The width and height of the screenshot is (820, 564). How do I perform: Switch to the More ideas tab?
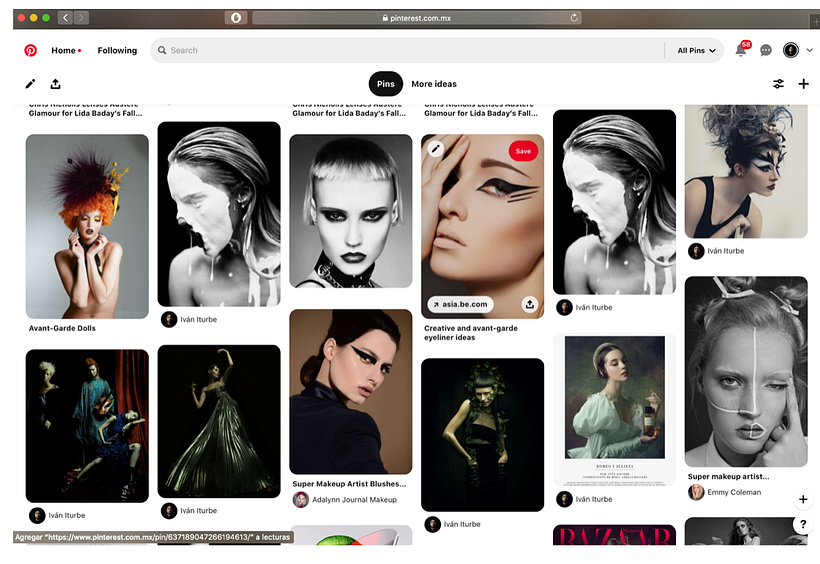pos(434,84)
